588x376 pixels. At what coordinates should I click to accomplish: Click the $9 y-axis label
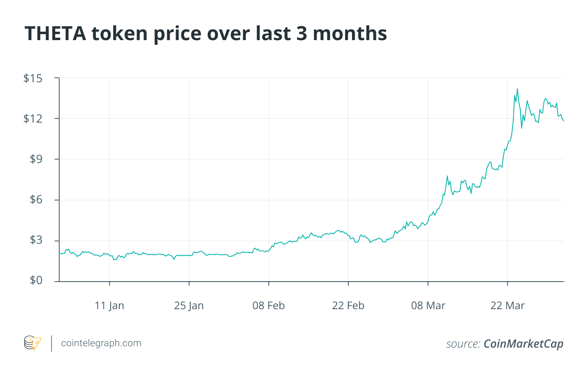coord(36,159)
